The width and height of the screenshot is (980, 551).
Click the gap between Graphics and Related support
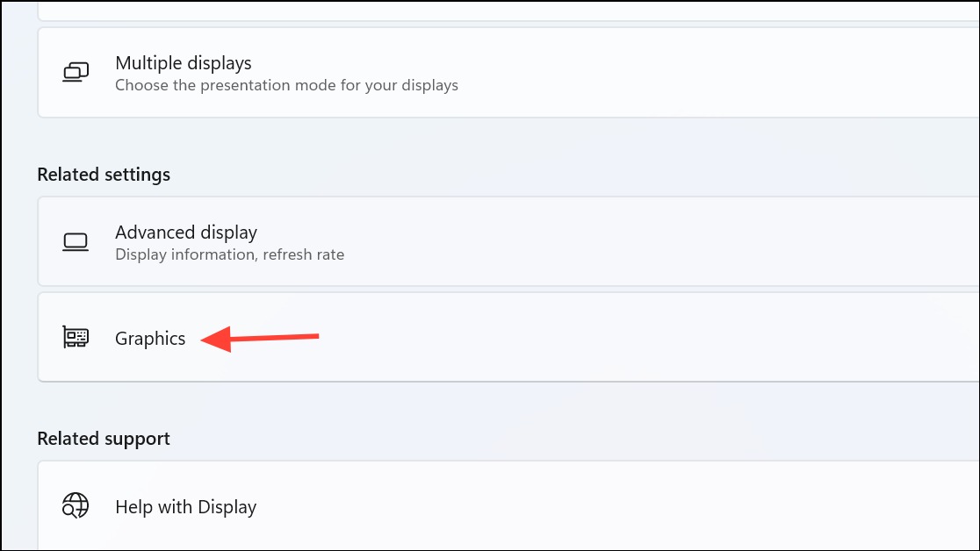tap(508, 404)
